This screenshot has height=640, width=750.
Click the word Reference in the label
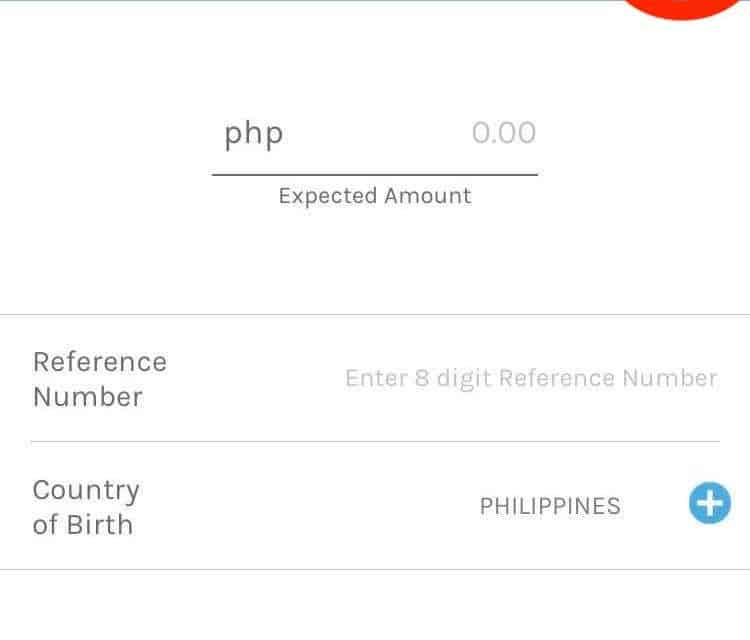click(99, 362)
